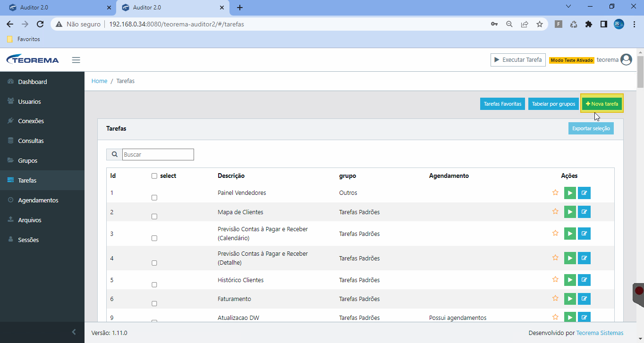Click the browser share page icon
Viewport: 644px width, 343px height.
524,24
